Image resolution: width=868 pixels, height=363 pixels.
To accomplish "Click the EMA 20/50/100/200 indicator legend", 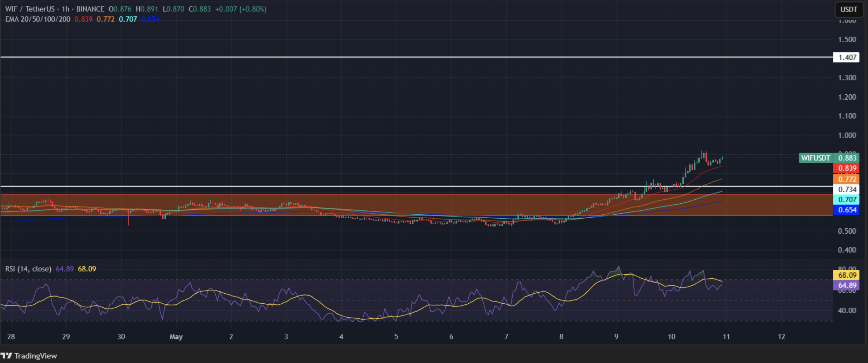I will tap(38, 19).
